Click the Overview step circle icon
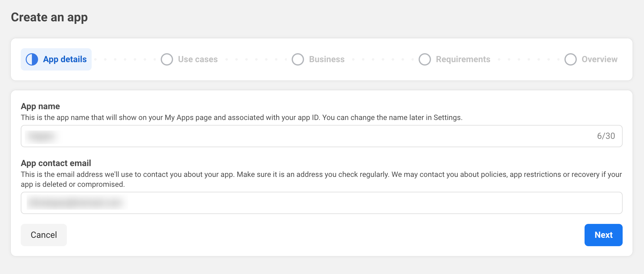The height and width of the screenshot is (274, 644). click(570, 59)
